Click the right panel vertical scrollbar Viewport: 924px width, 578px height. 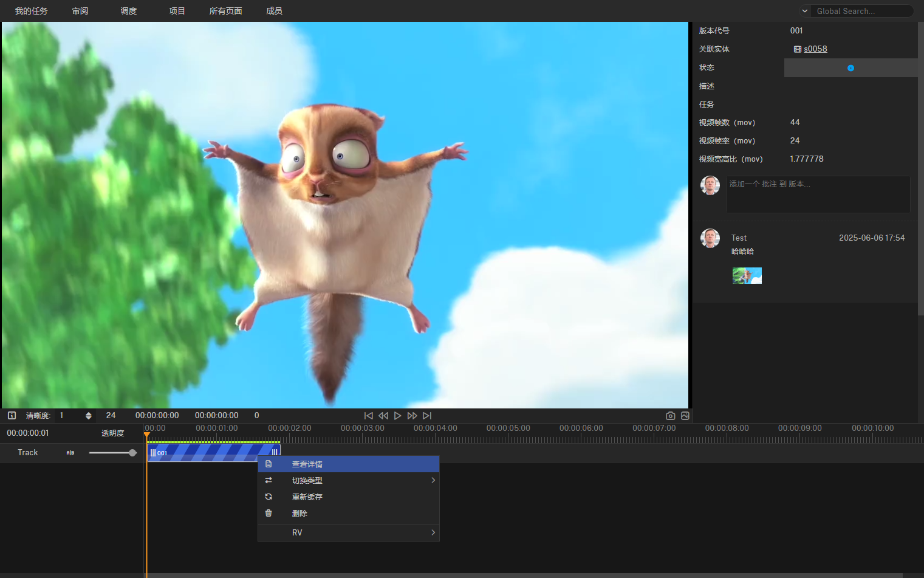[x=921, y=169]
